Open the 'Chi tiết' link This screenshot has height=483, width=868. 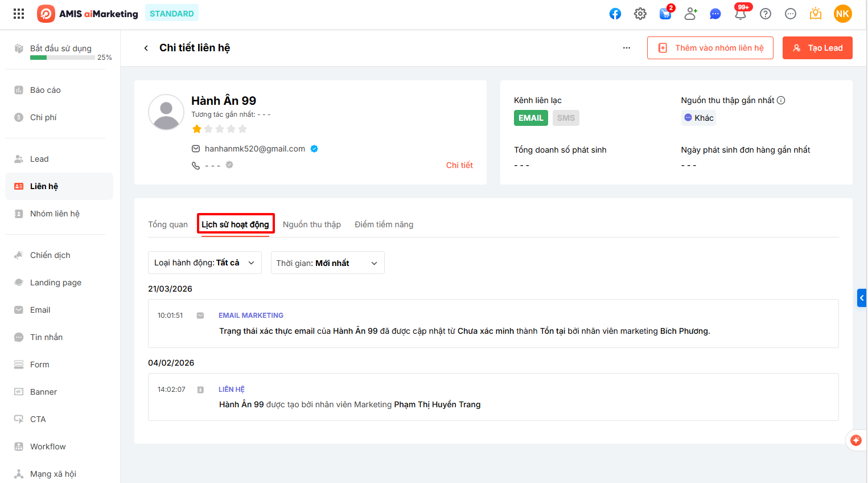pyautogui.click(x=459, y=165)
